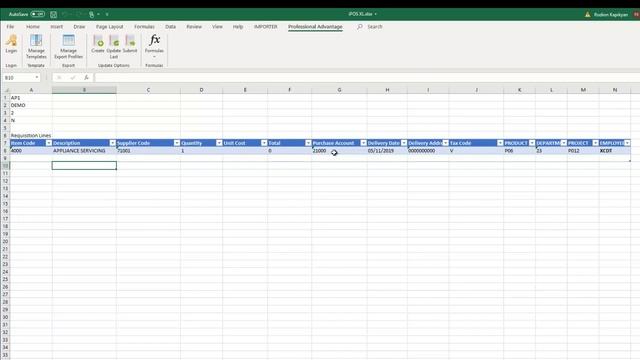Click the cell containing DEMO
The image size is (640, 360).
pos(31,105)
